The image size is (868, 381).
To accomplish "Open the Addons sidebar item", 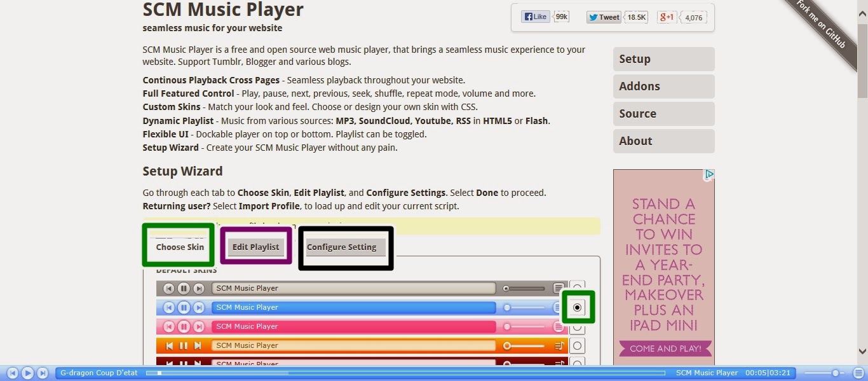I will 663,87.
